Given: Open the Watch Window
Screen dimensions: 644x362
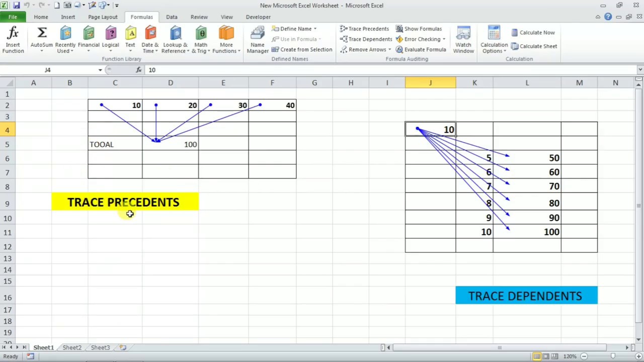Looking at the screenshot, I should coord(463,40).
